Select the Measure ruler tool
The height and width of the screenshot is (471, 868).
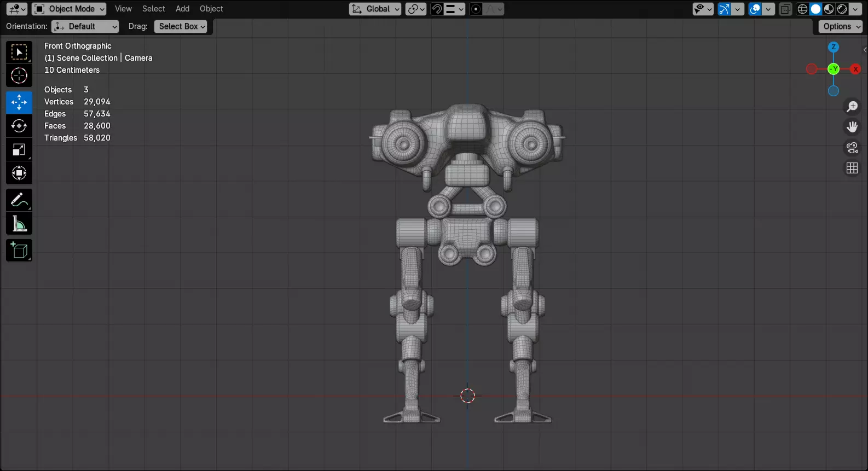19,223
